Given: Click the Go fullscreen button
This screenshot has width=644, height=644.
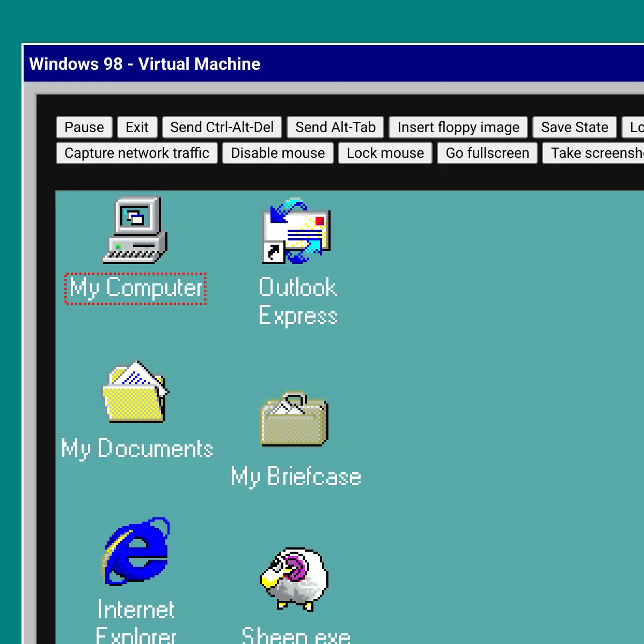Looking at the screenshot, I should click(487, 153).
